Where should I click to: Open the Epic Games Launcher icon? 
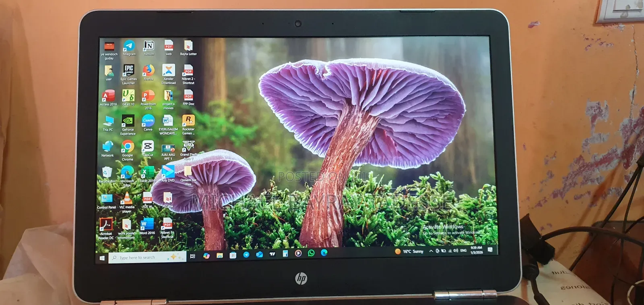[x=129, y=74]
